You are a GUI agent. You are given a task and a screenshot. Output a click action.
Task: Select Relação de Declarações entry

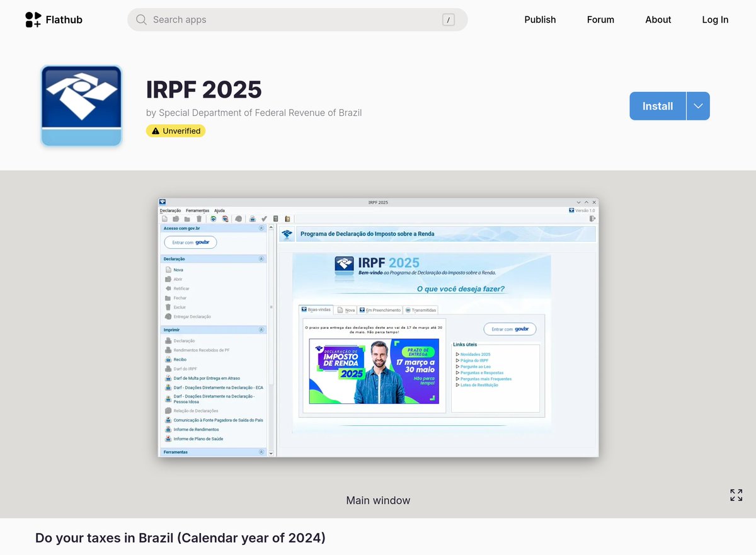[x=192, y=411]
